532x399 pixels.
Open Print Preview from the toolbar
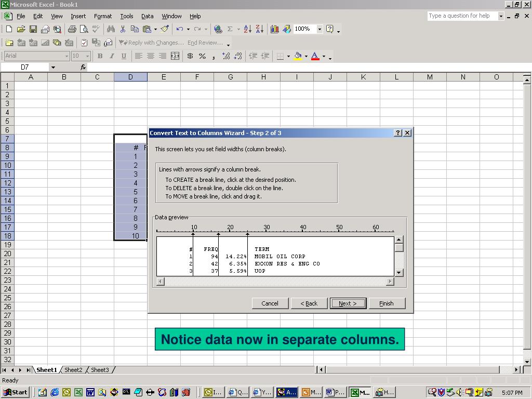coord(84,29)
